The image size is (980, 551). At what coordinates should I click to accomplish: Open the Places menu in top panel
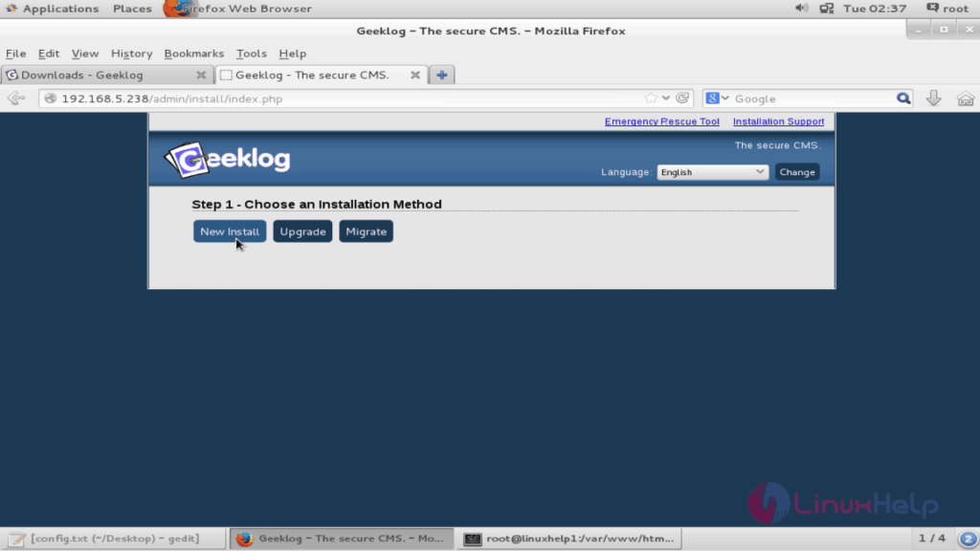pyautogui.click(x=132, y=8)
